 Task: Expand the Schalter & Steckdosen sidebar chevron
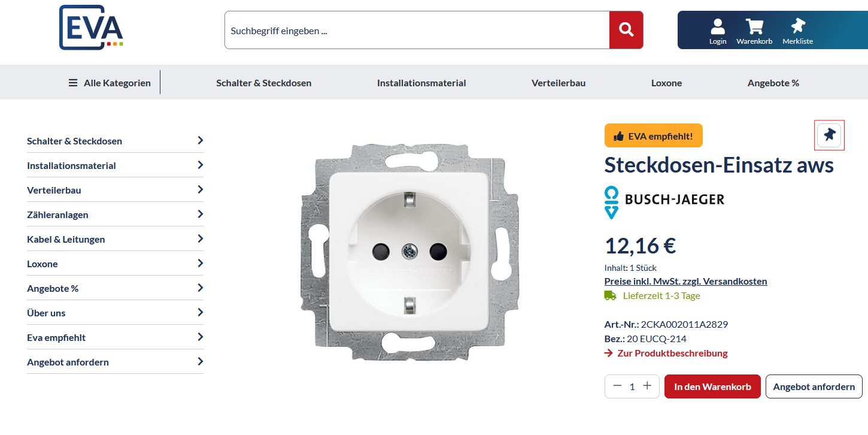tap(200, 141)
